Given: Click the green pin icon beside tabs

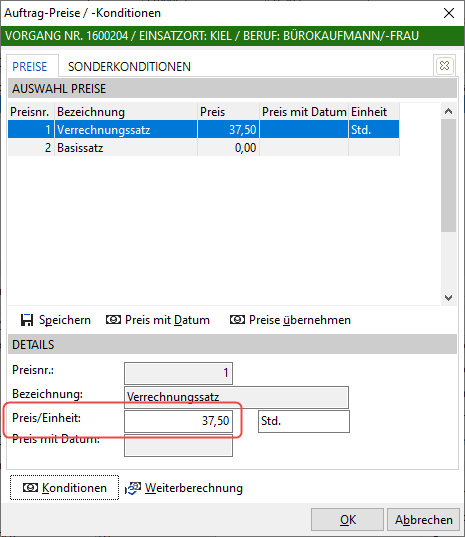Looking at the screenshot, I should coord(444,65).
